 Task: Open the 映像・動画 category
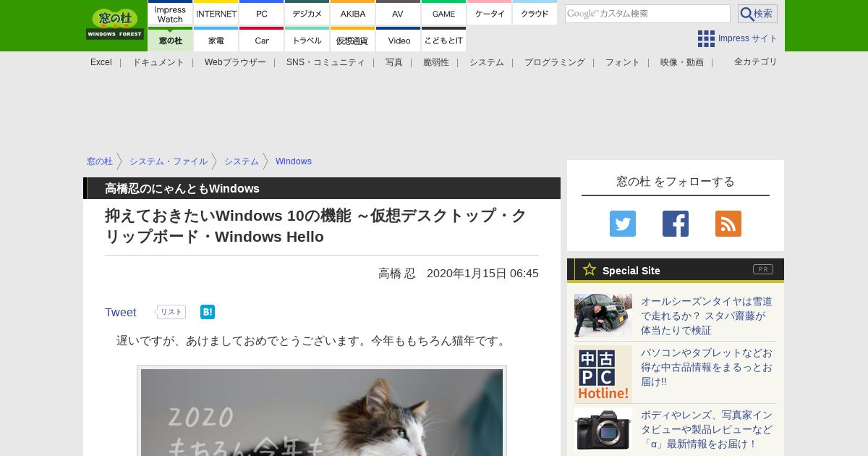(x=682, y=62)
